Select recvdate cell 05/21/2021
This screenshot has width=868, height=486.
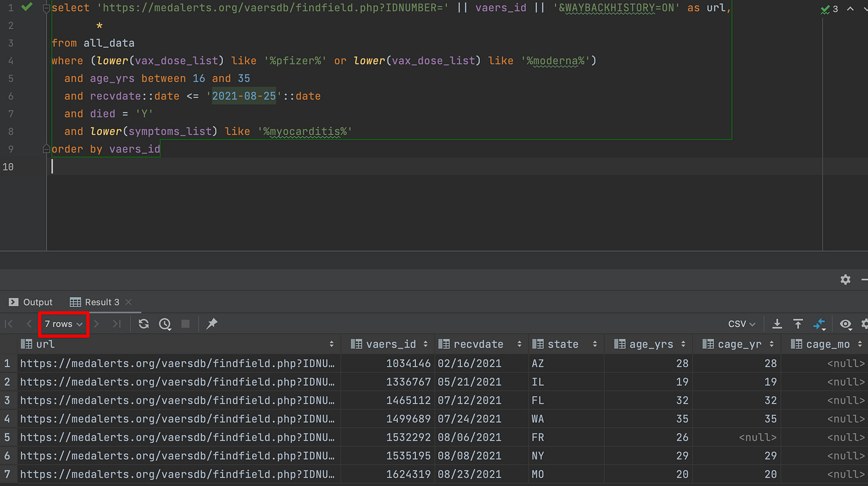(482, 382)
